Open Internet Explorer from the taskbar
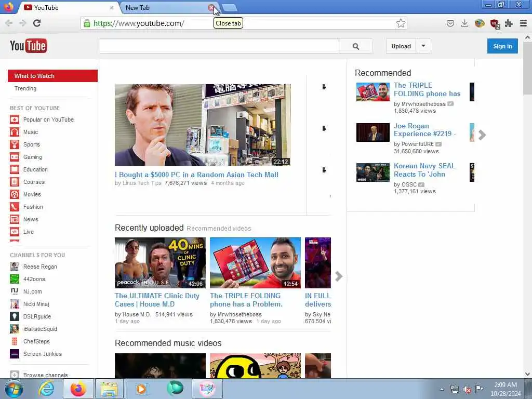The height and width of the screenshot is (399, 532). pyautogui.click(x=46, y=389)
